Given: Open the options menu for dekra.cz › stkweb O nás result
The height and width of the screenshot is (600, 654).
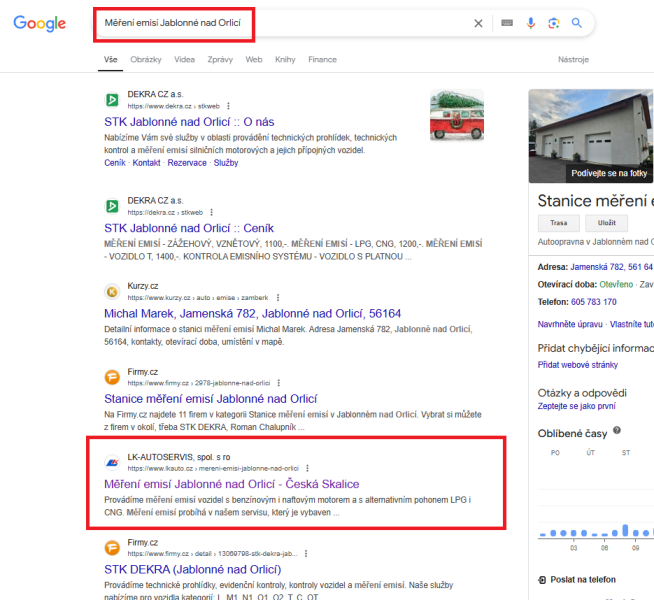Looking at the screenshot, I should pos(228,106).
